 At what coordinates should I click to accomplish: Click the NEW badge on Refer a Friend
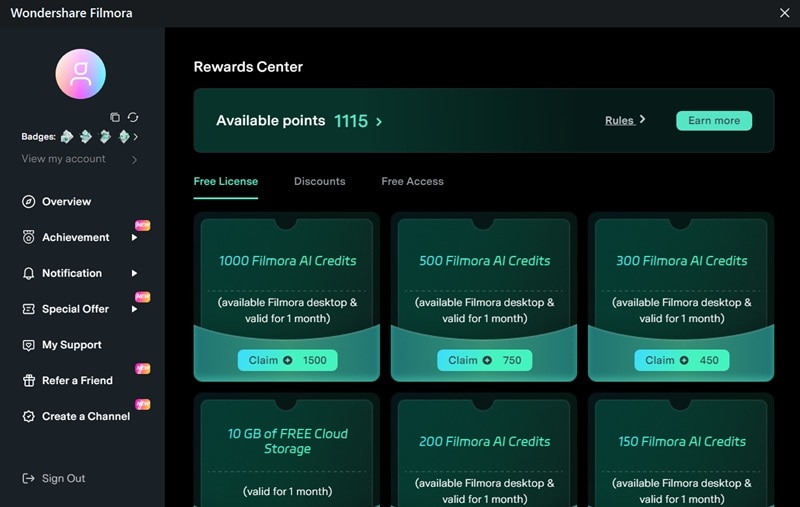(x=142, y=368)
